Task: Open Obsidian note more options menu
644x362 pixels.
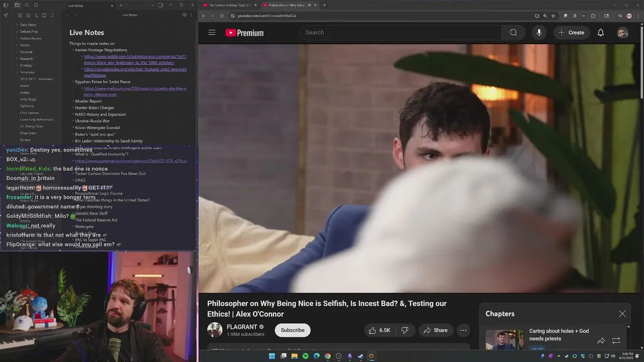Action: [192, 15]
